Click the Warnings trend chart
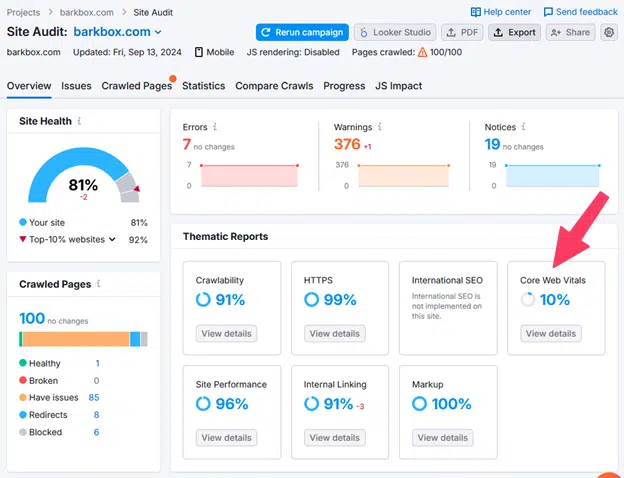 coord(404,176)
